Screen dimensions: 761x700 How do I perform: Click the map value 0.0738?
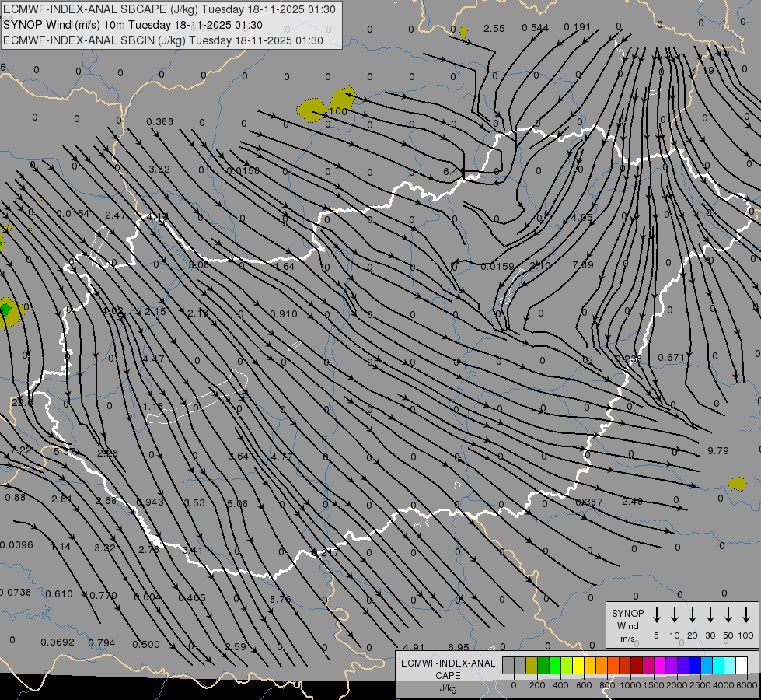(x=15, y=593)
